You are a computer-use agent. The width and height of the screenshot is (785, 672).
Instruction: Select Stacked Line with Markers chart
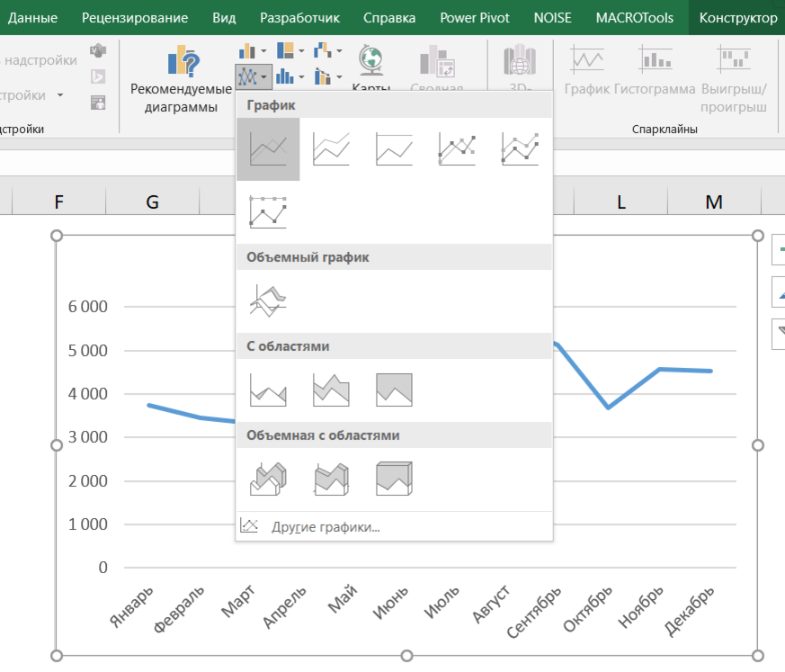click(x=520, y=149)
